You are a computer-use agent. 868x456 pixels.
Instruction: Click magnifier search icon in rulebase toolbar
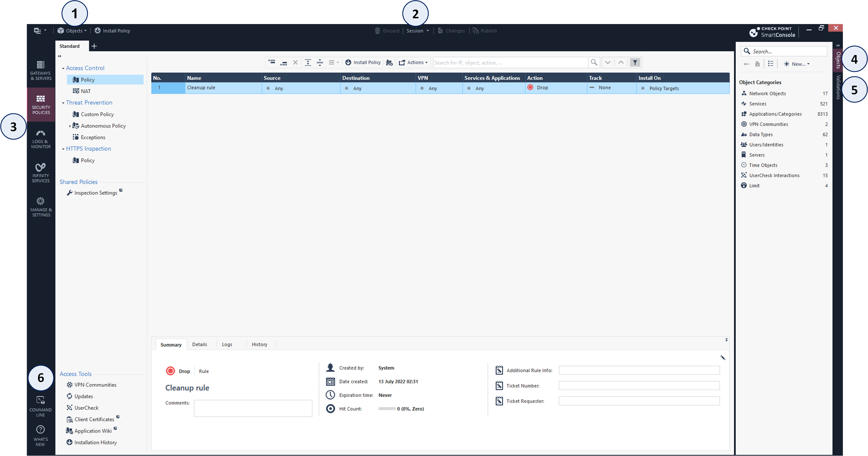tap(594, 62)
